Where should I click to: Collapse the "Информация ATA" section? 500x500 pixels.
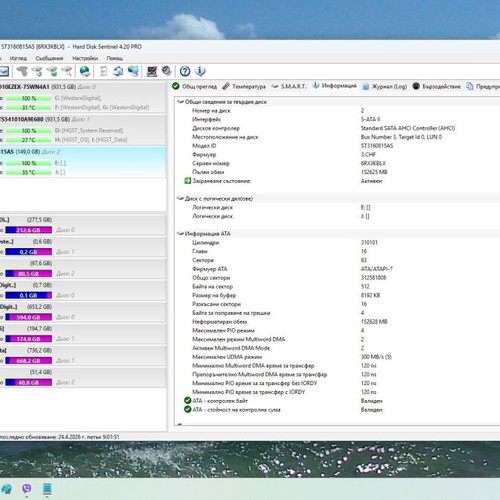pos(180,233)
